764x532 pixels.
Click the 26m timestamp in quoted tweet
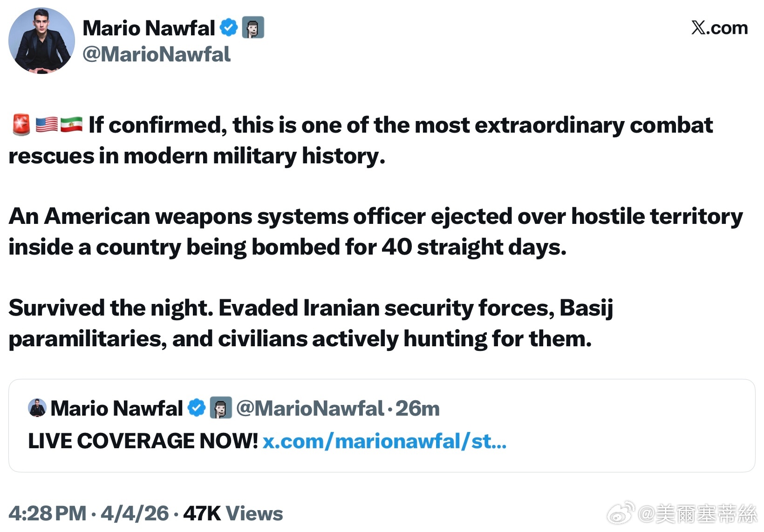coord(417,408)
